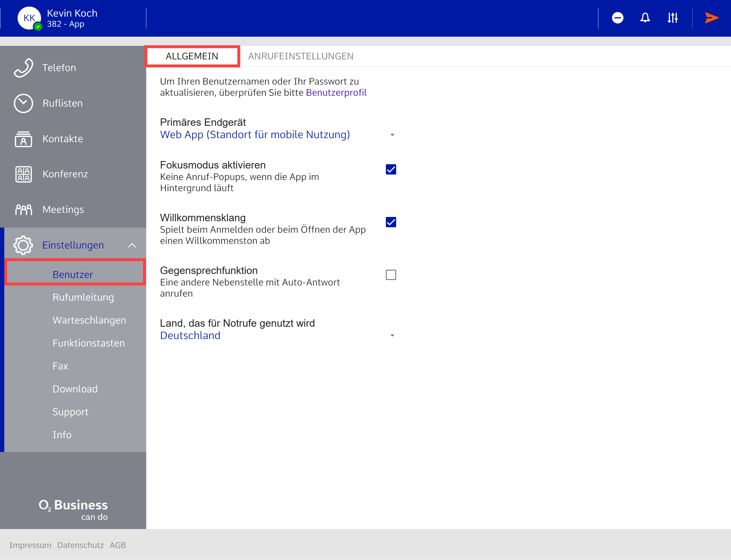
Task: Select Rufumleitung in the settings submenu
Action: (x=83, y=297)
